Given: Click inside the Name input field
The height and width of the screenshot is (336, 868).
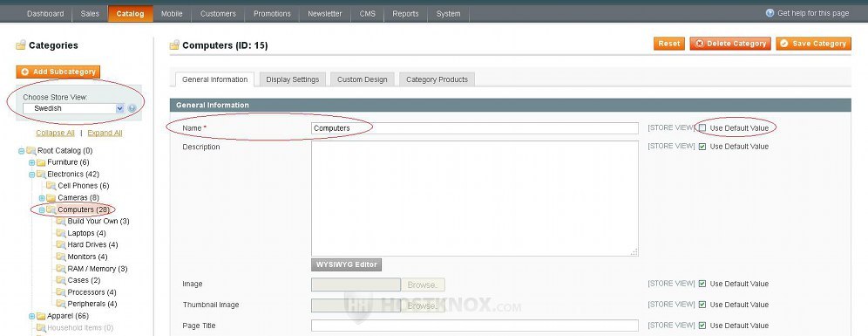Looking at the screenshot, I should [475, 128].
